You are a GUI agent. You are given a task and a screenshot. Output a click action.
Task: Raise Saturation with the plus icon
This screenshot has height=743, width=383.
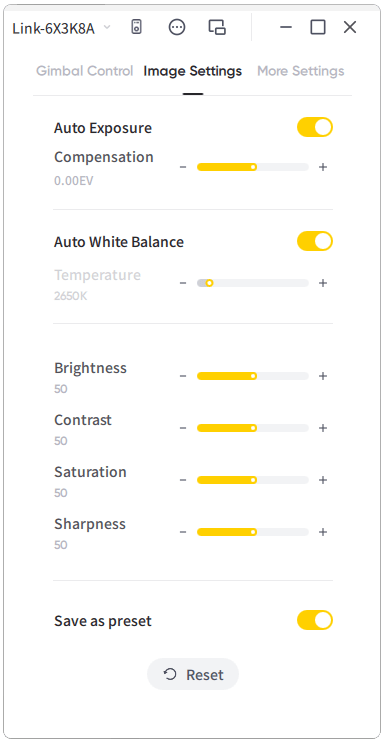pyautogui.click(x=323, y=480)
